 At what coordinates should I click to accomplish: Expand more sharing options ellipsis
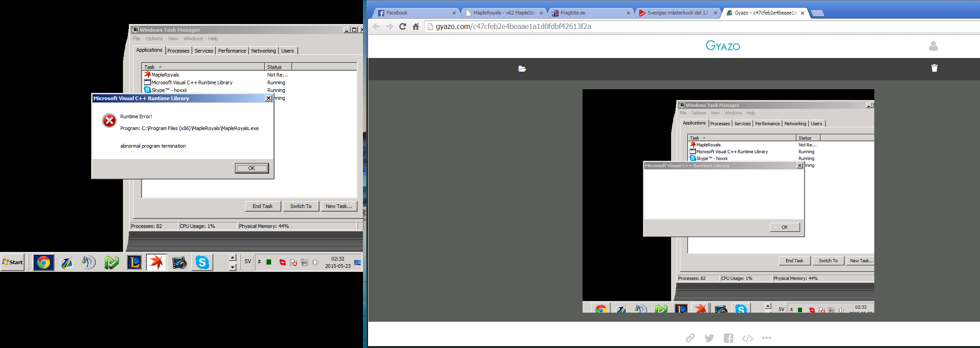click(x=767, y=338)
